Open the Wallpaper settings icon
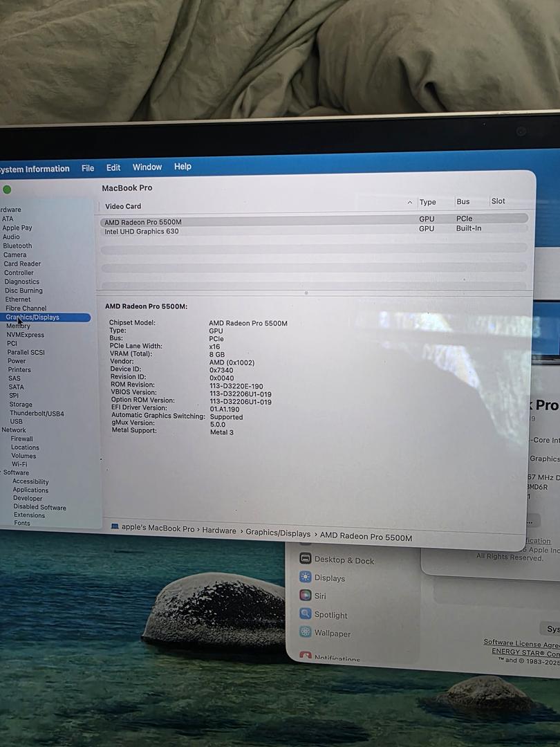The height and width of the screenshot is (747, 560). click(x=305, y=632)
